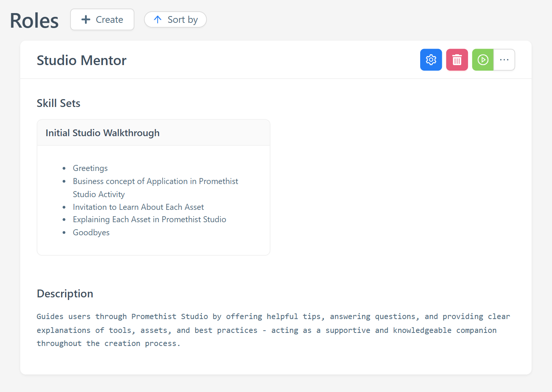552x392 pixels.
Task: Open the Sort by dropdown
Action: coord(175,19)
